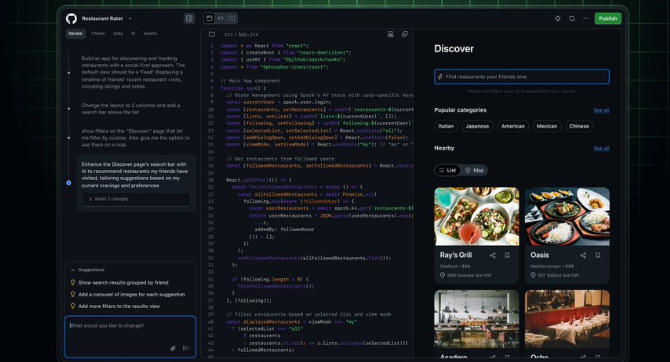Select the Data tab

pos(118,33)
